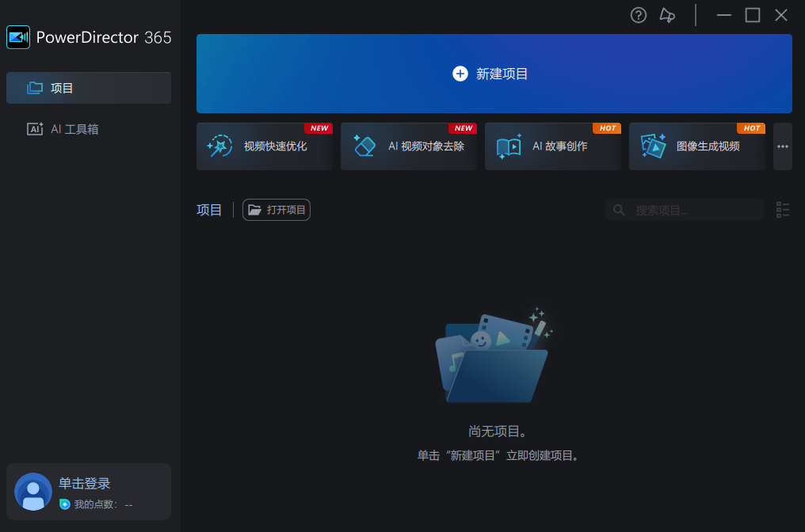Maximize the PowerDirector window

click(x=753, y=15)
